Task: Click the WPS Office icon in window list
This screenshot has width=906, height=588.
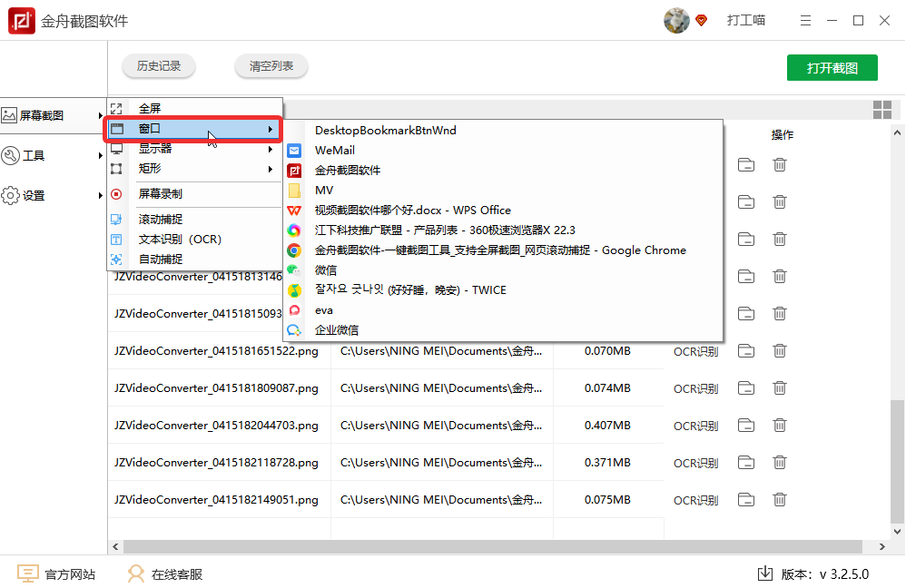Action: [x=294, y=211]
